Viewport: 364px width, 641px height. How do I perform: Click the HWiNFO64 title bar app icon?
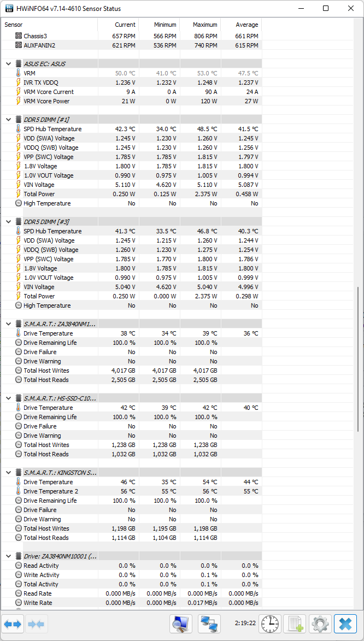[9, 8]
